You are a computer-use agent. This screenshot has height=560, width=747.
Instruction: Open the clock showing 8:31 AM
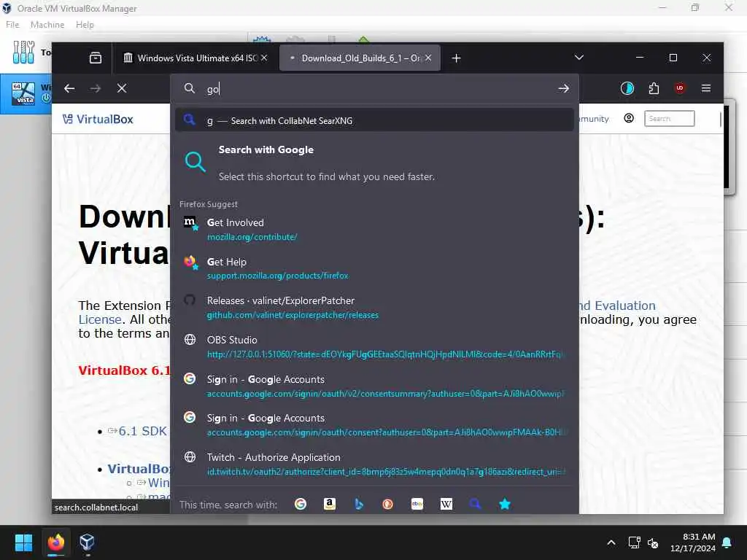(693, 542)
